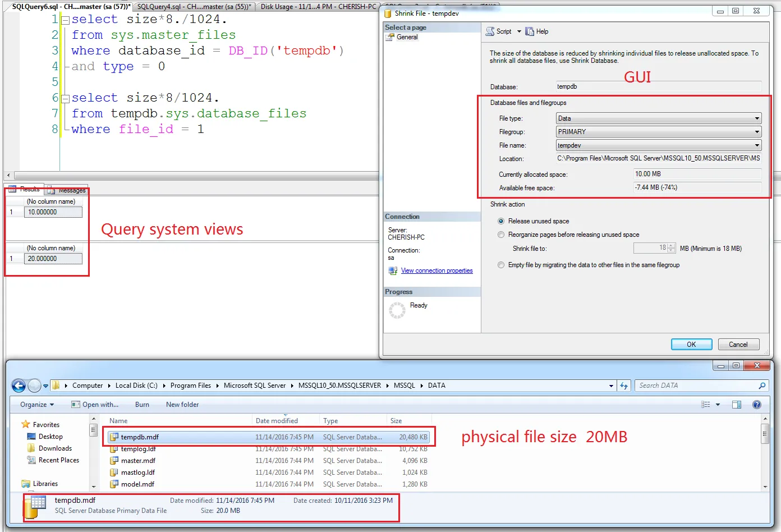Open the Organize menu in Explorer
Image resolution: width=781 pixels, height=532 pixels.
[x=37, y=405]
